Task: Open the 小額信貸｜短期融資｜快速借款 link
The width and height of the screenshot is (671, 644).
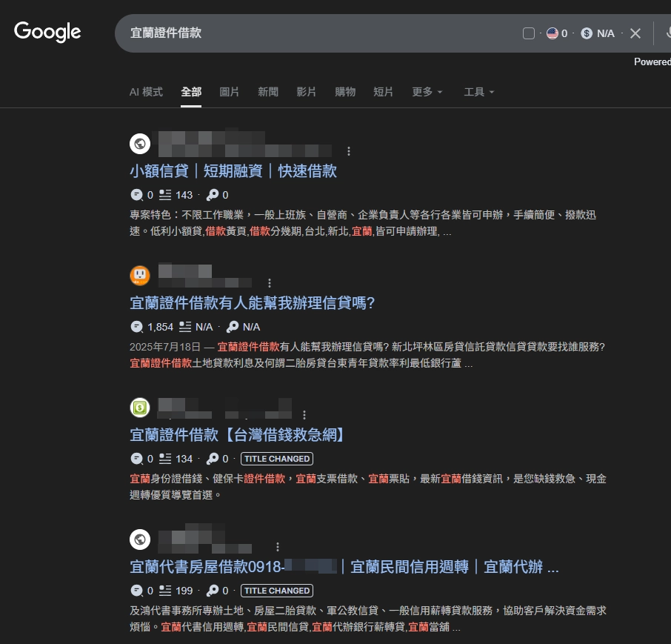Action: point(233,171)
